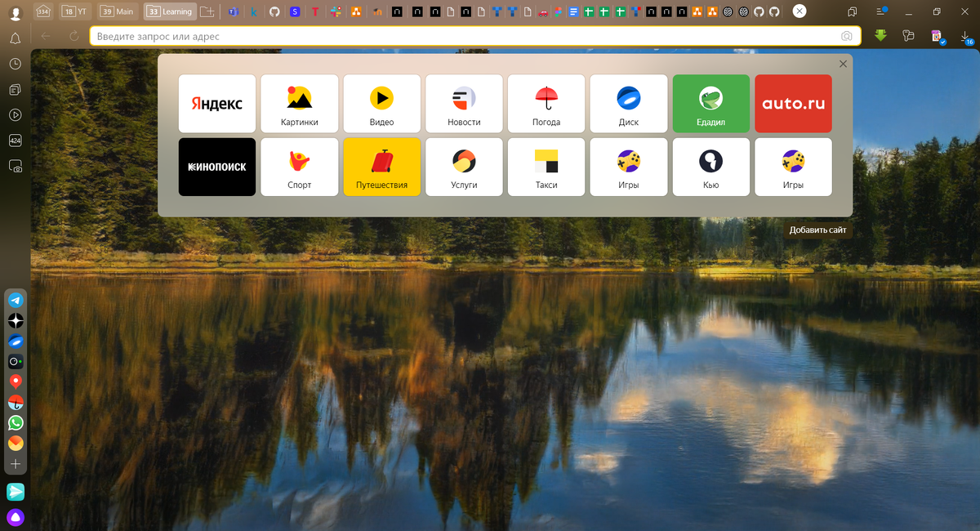Open Telegram in the sidebar
This screenshot has width=980, height=531.
16,300
